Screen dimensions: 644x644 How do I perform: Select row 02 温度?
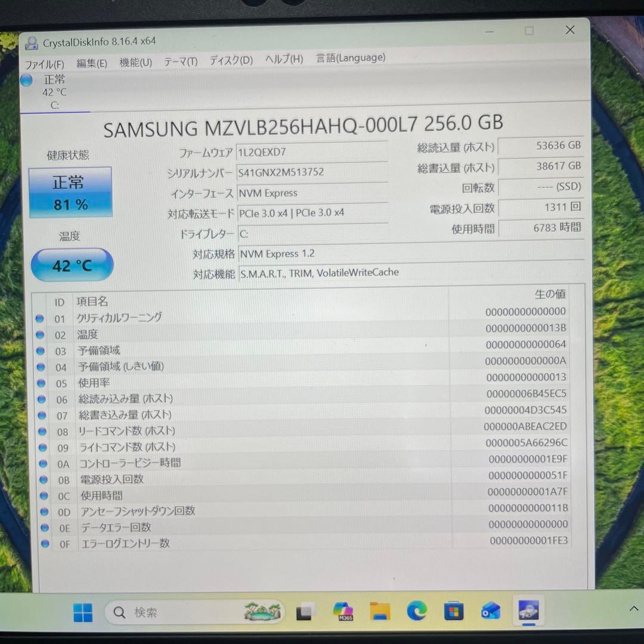(x=303, y=332)
